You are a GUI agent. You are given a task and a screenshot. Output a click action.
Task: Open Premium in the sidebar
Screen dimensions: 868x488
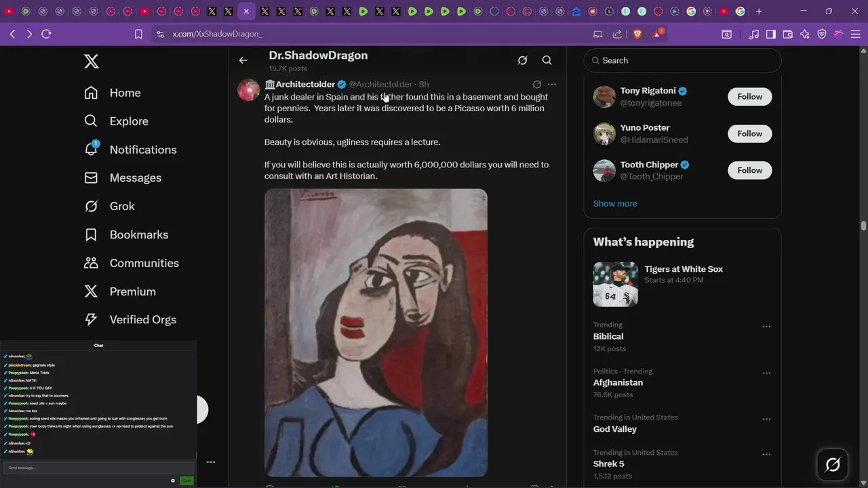click(120, 291)
